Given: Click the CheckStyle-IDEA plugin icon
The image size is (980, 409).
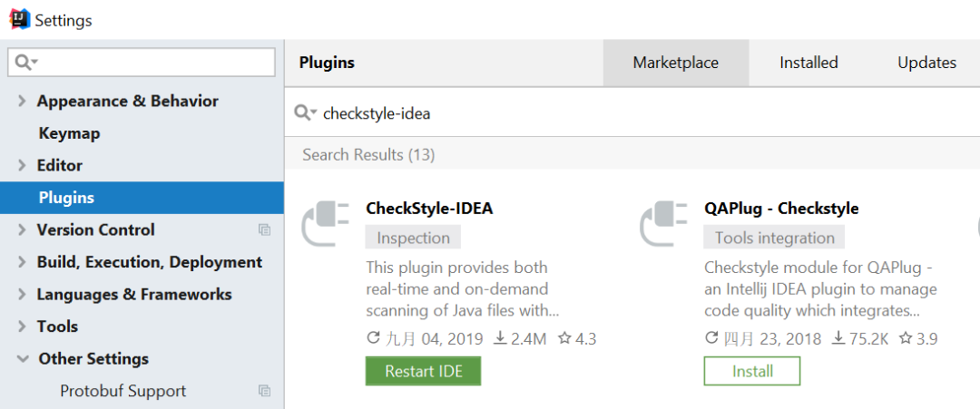Looking at the screenshot, I should (325, 223).
